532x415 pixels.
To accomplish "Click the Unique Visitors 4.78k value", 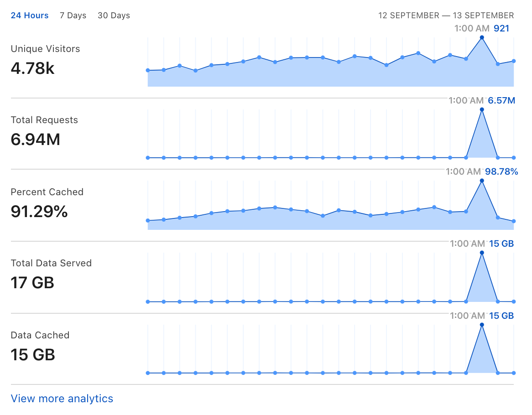I will tap(32, 68).
